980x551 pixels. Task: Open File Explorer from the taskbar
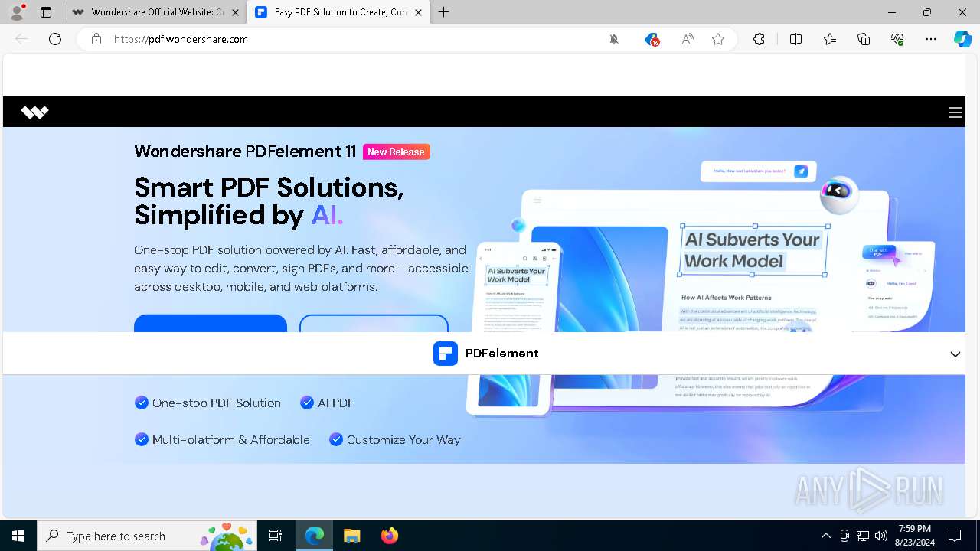click(351, 536)
